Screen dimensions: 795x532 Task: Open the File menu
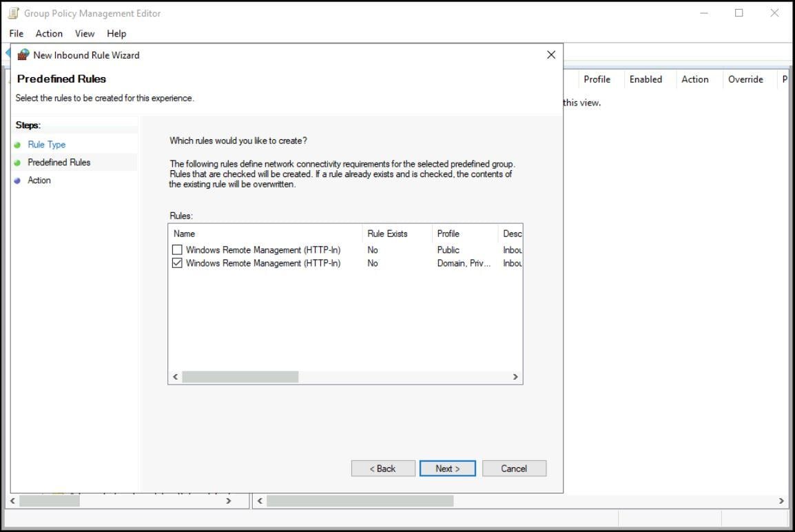[15, 33]
